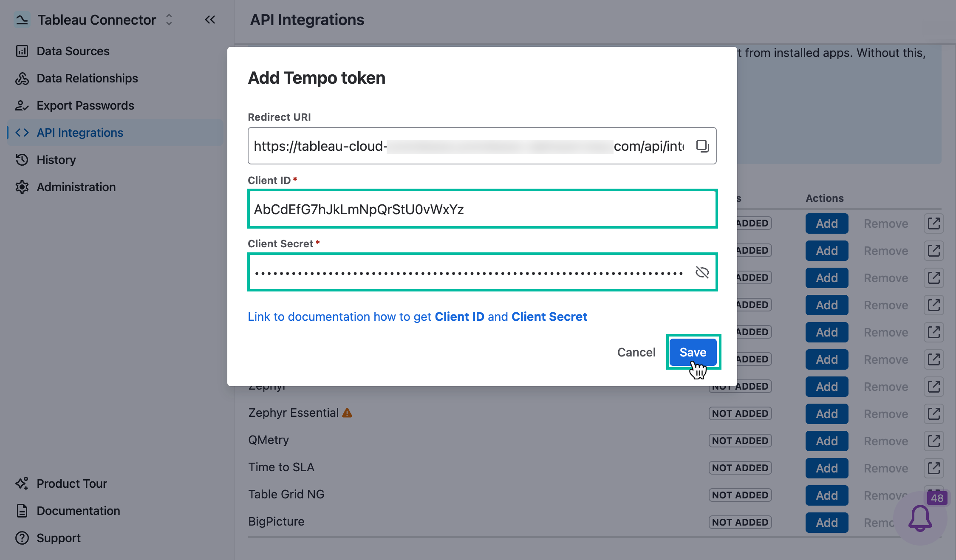Click the API Integrations page heading
The width and height of the screenshot is (956, 560).
coord(307,20)
